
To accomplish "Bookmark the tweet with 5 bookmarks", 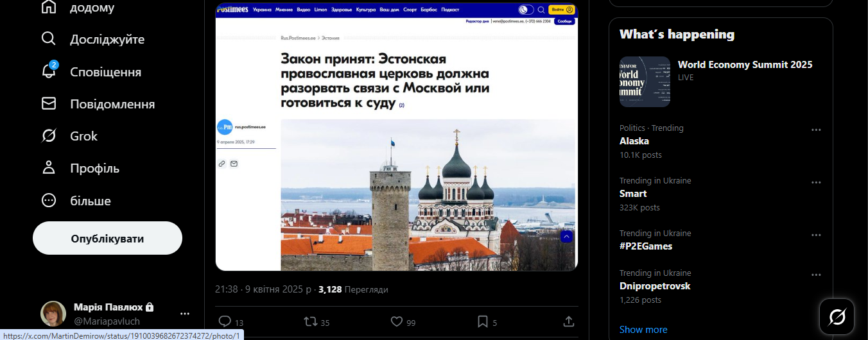I will (483, 321).
